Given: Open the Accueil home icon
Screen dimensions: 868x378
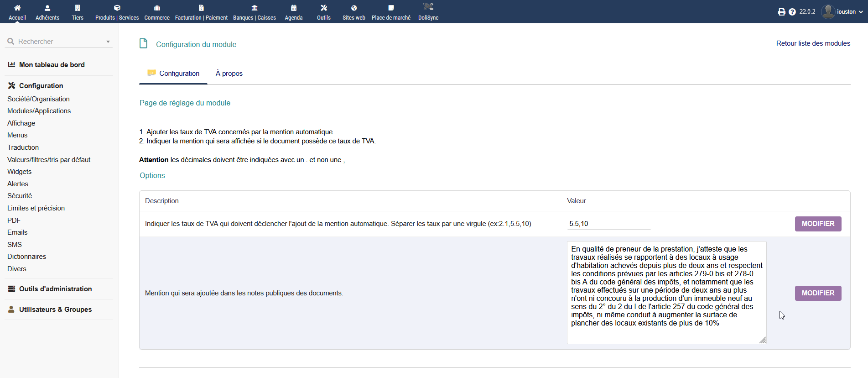Looking at the screenshot, I should [17, 8].
